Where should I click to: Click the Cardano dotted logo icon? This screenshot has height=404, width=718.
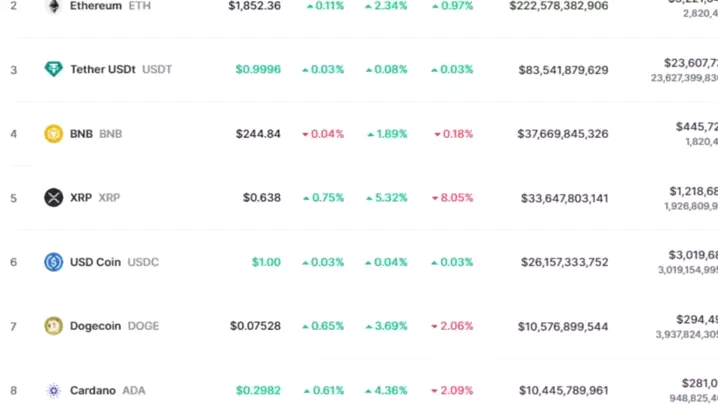[54, 390]
